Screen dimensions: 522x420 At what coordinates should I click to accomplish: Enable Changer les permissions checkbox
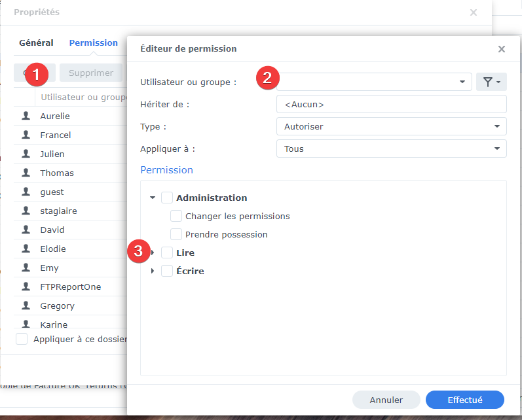point(176,216)
